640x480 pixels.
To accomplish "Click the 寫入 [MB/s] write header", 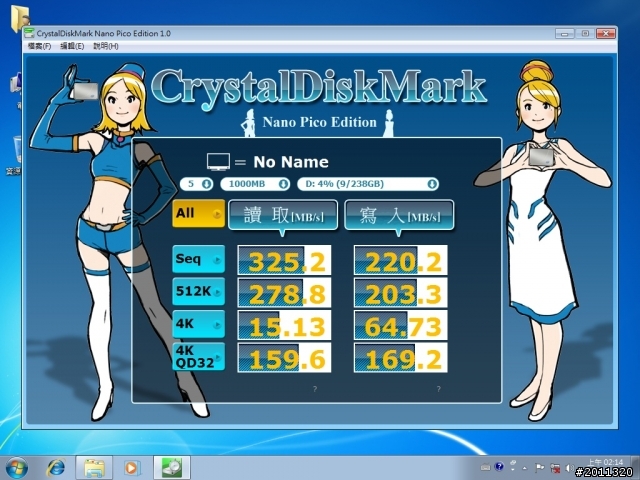I will coord(399,215).
